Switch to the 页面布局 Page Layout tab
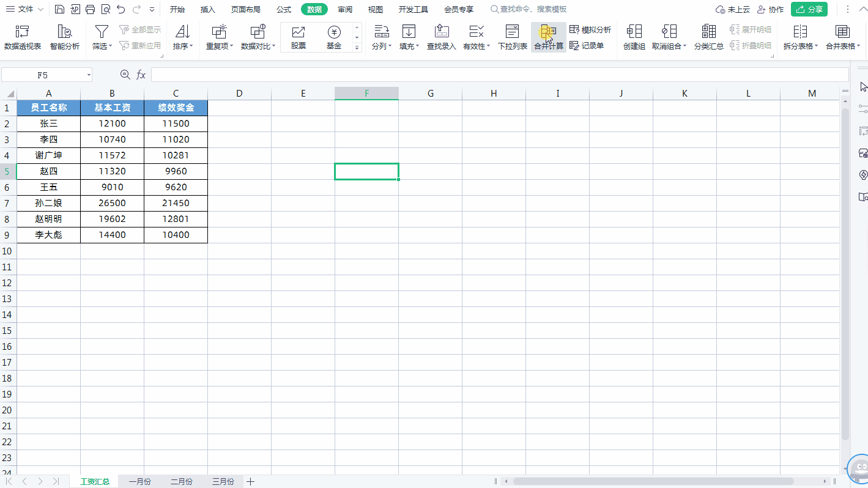Viewport: 868px width, 488px height. click(246, 9)
